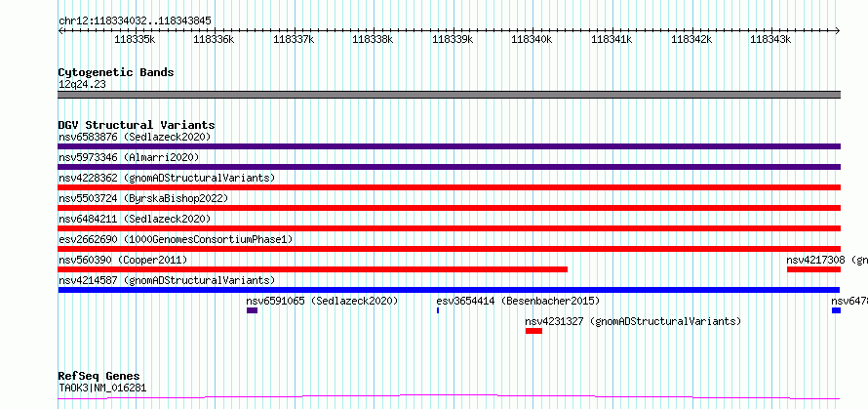This screenshot has height=409, width=868.
Task: Click nsv4228362 (gnomADStructuralVariants) label
Action: (x=167, y=178)
